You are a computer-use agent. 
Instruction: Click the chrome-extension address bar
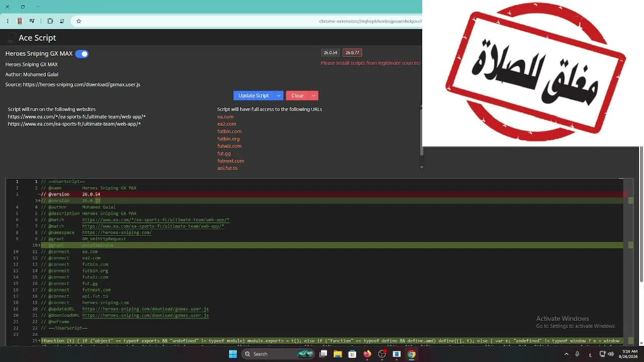[x=247, y=21]
